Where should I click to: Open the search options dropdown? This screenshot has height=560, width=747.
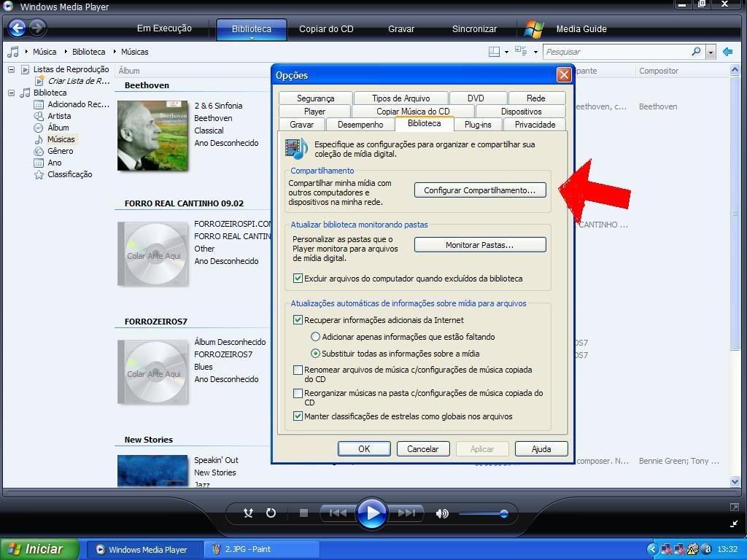pyautogui.click(x=711, y=52)
